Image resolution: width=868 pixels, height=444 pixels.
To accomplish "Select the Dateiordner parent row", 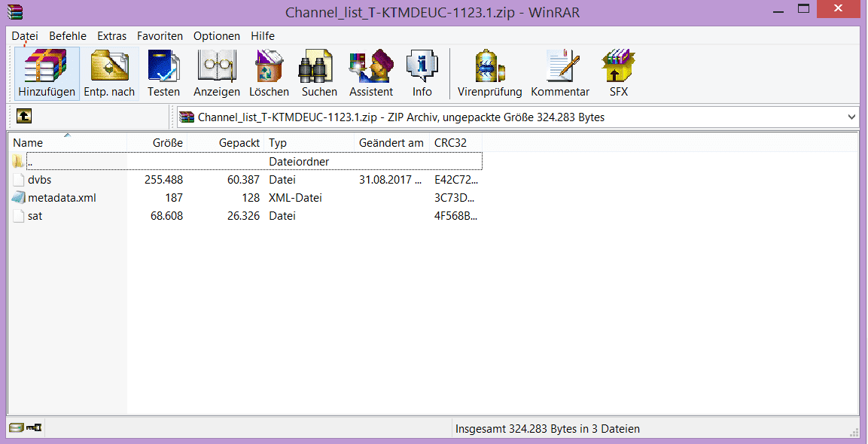I will 254,161.
